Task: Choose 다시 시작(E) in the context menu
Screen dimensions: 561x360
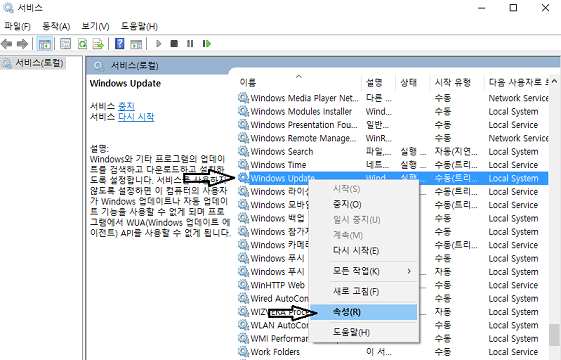Action: coord(356,250)
